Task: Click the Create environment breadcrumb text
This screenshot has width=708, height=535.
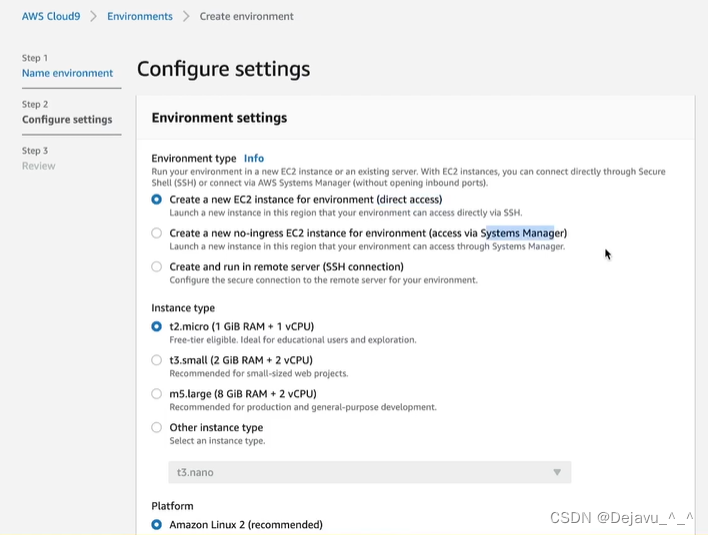Action: [247, 16]
